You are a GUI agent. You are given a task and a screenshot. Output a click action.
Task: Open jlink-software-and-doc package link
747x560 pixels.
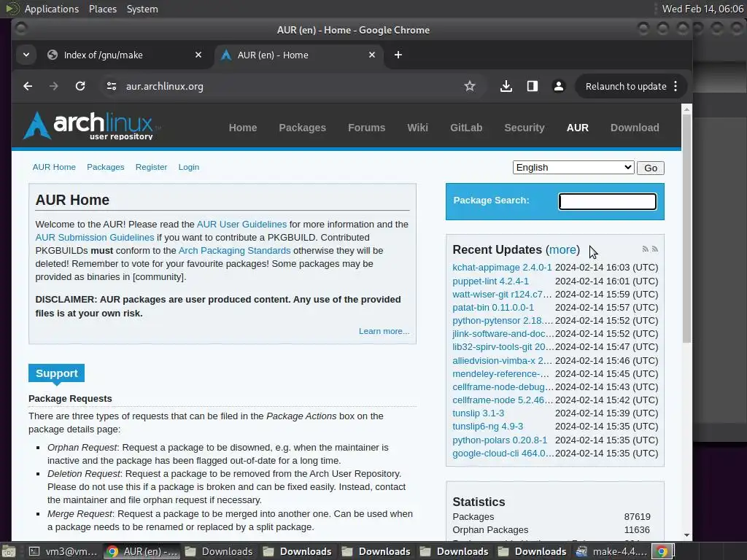click(503, 334)
